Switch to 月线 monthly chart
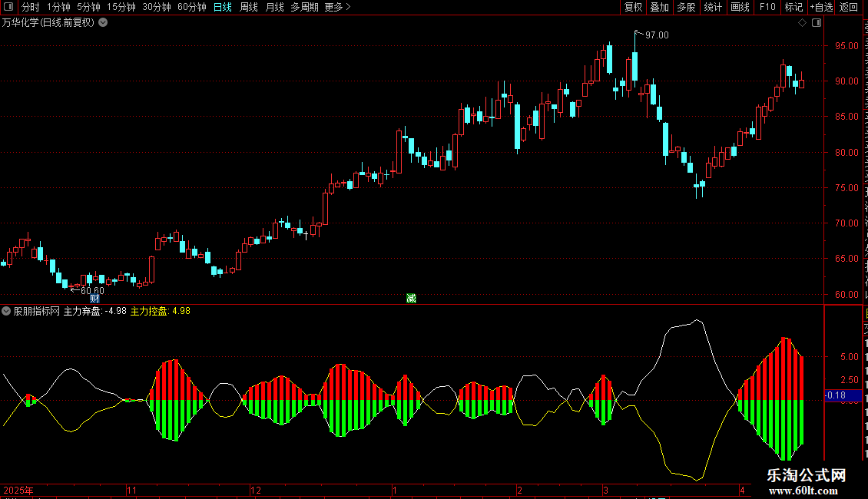Screen dimensions: 868x499 (274, 7)
